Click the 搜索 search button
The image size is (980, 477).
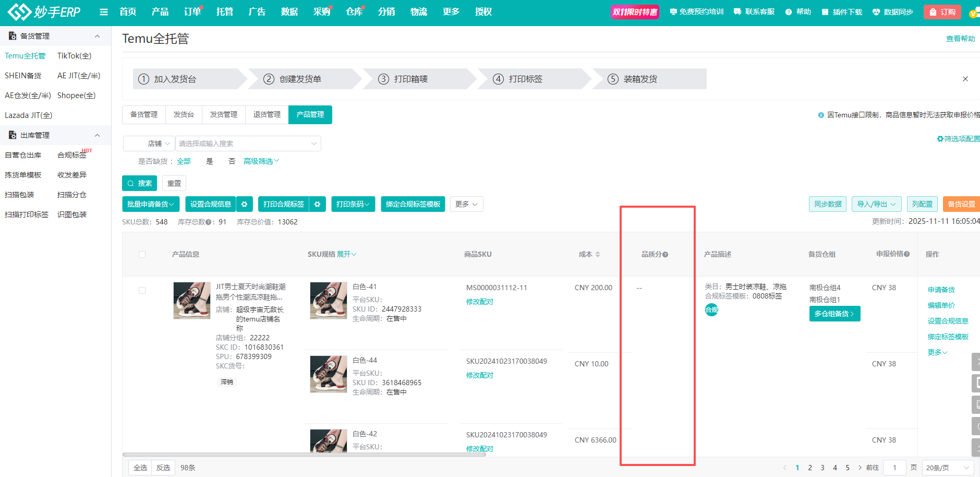[x=140, y=183]
